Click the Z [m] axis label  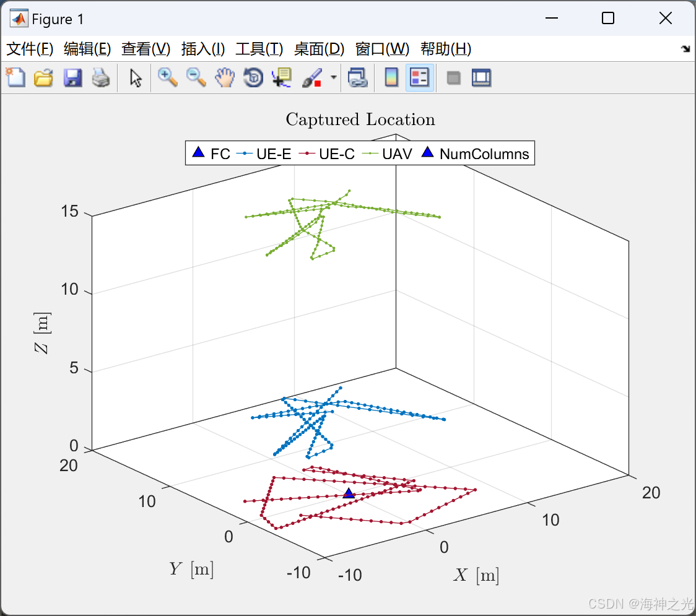point(41,332)
